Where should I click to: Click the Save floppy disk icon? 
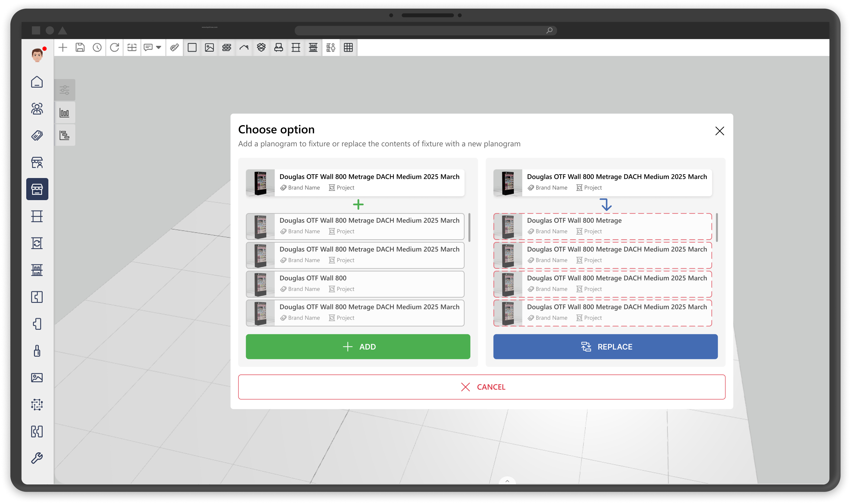tap(80, 48)
